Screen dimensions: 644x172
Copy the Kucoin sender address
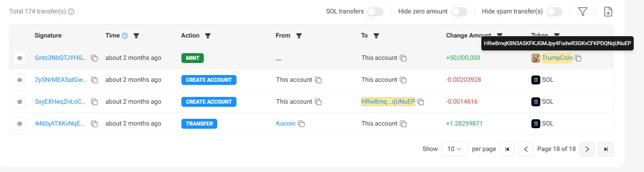click(302, 124)
